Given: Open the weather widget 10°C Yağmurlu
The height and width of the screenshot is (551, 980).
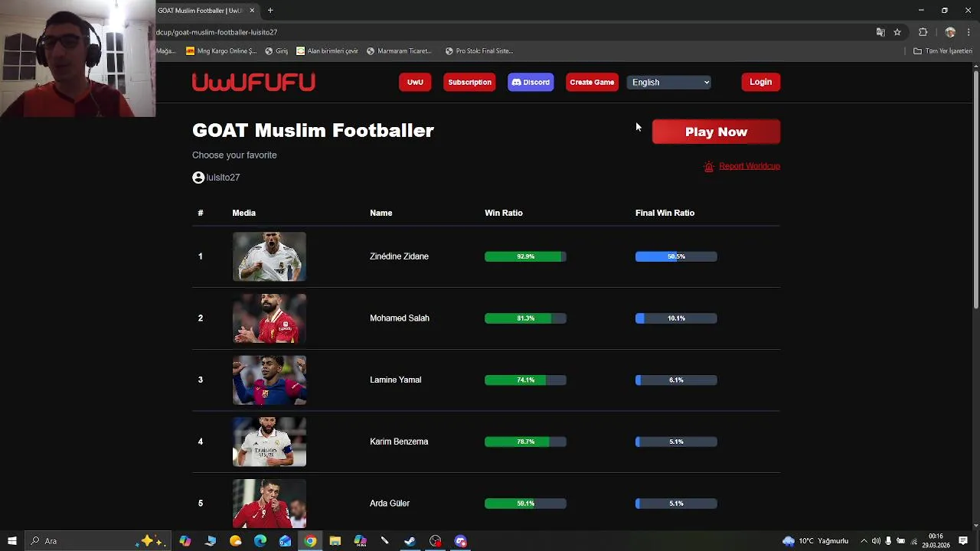Looking at the screenshot, I should (815, 541).
